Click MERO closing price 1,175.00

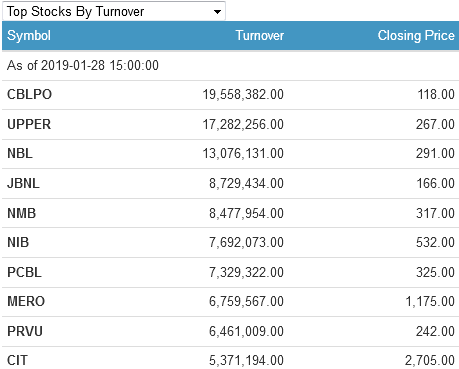click(x=430, y=301)
